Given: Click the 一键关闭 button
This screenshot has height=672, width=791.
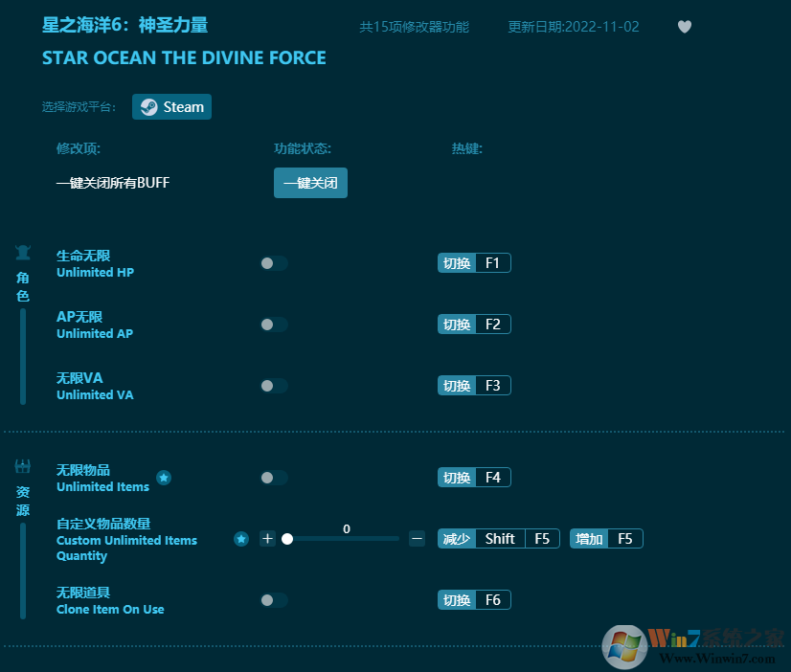Looking at the screenshot, I should (x=310, y=183).
